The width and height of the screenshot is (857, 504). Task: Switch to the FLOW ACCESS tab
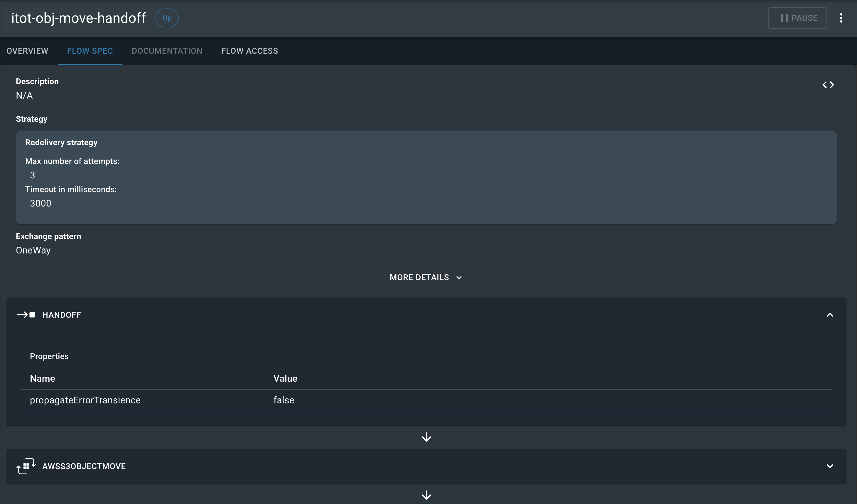249,51
